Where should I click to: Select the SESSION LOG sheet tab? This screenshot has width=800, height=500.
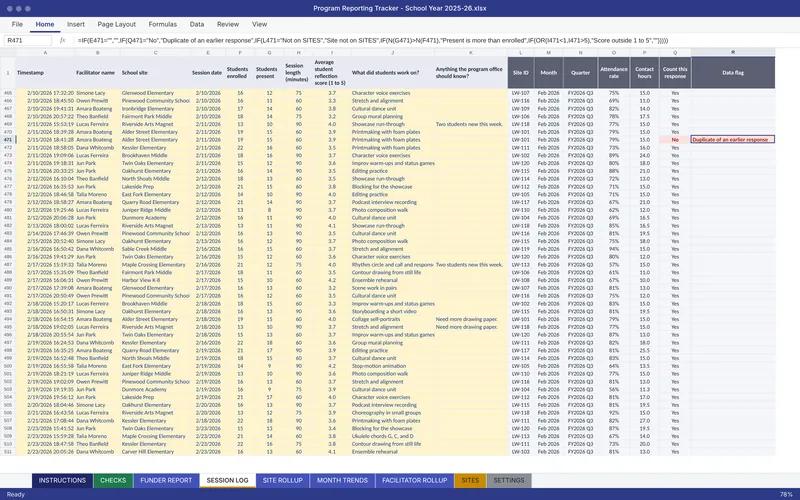[x=228, y=480]
